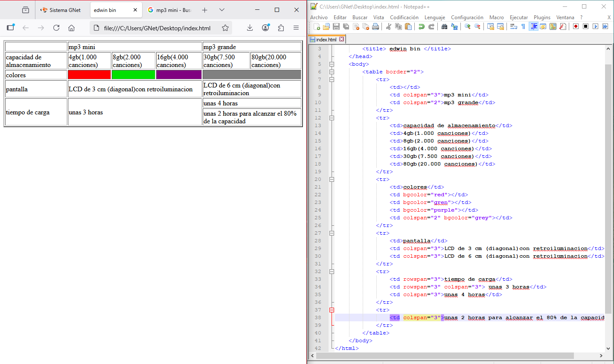Bookmark this page with the star icon
This screenshot has width=614, height=364.
click(x=225, y=28)
